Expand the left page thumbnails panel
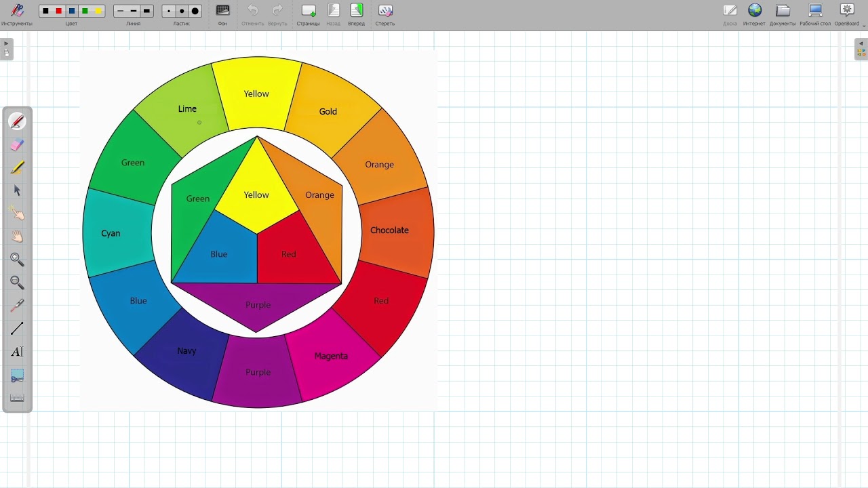Viewport: 868px width, 488px height. click(x=6, y=49)
